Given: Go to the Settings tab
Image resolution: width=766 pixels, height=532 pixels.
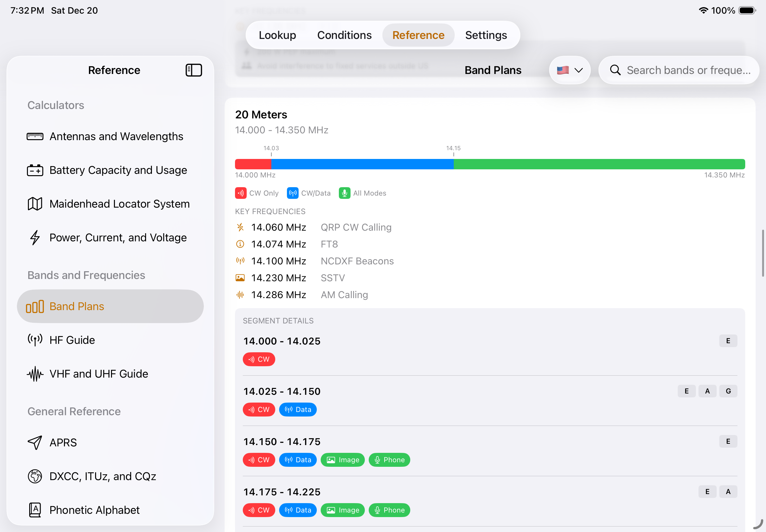Looking at the screenshot, I should tap(486, 35).
